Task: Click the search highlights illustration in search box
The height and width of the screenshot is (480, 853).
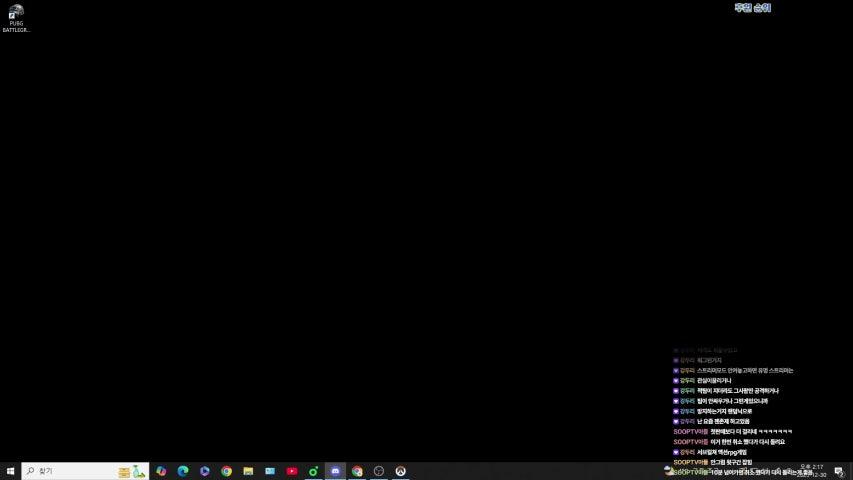Action: point(132,471)
